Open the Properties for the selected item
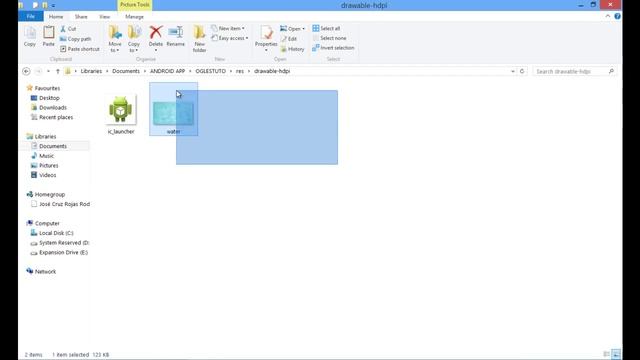Screen dimensions: 640x360 266,38
